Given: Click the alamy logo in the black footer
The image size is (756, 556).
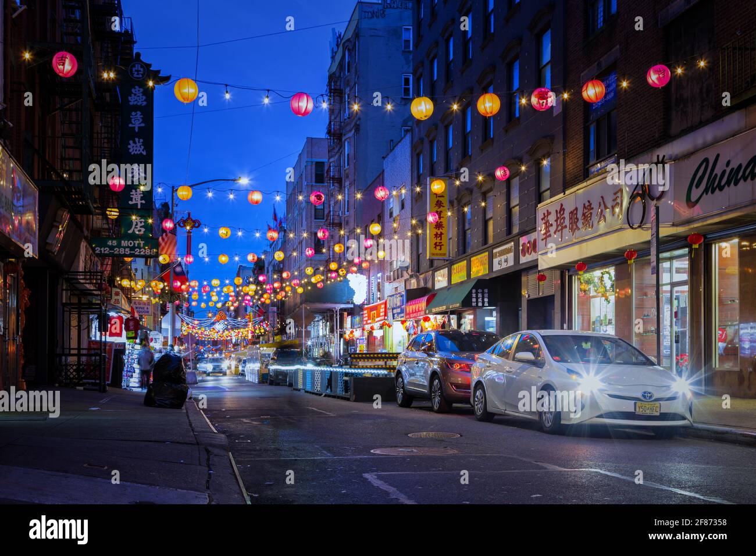Looking at the screenshot, I should click(58, 530).
